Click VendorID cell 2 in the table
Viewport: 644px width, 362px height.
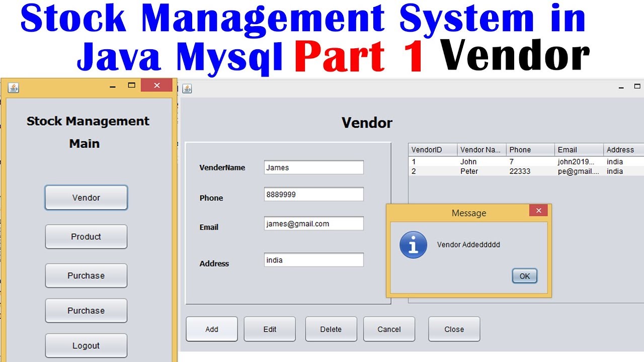click(433, 171)
